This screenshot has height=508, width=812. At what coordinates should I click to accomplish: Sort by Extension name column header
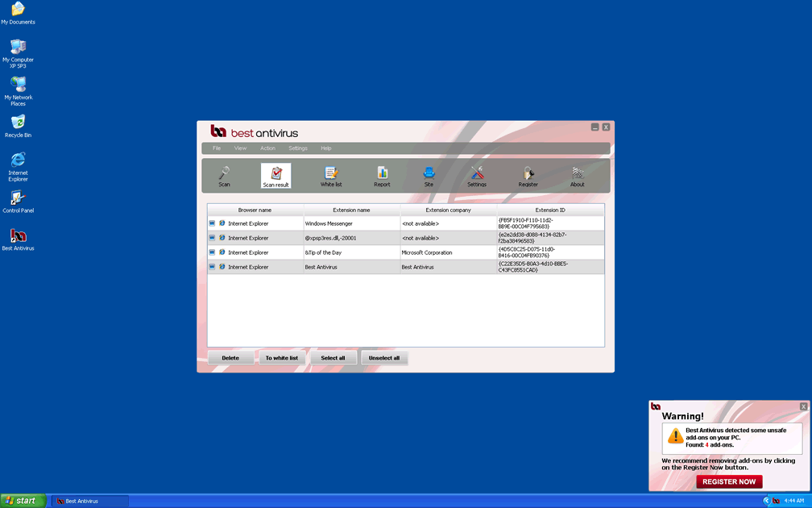click(x=351, y=210)
